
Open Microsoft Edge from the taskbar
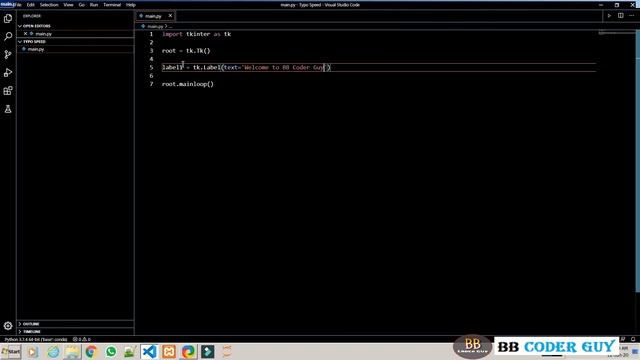(188, 351)
